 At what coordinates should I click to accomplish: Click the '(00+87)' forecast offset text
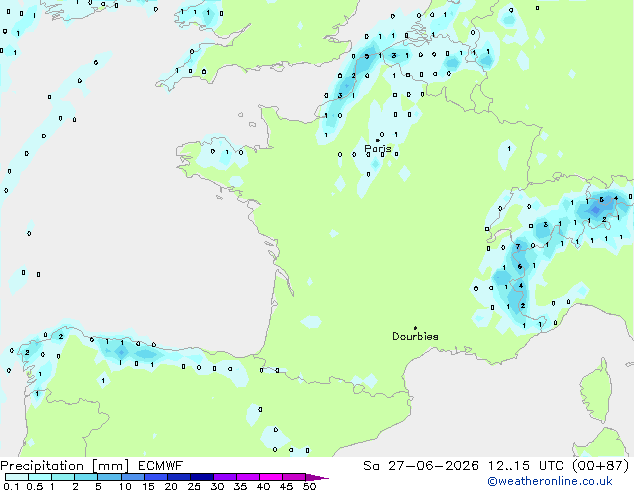tap(600, 466)
